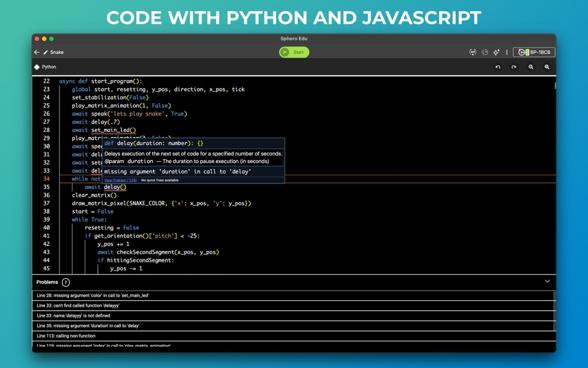Select the Line 28 missing argument problem
The image size is (588, 368).
pyautogui.click(x=293, y=296)
